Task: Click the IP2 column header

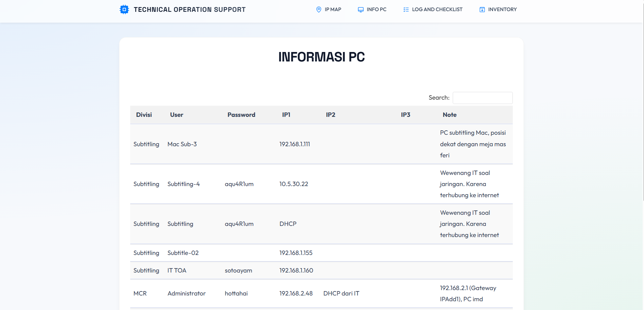Action: click(x=331, y=115)
